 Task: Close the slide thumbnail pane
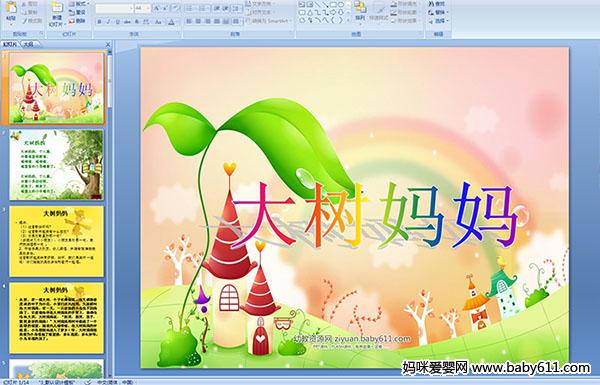(x=108, y=44)
